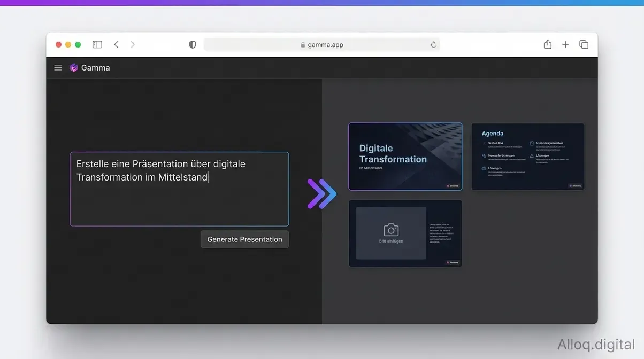Open a new tab with plus icon
The height and width of the screenshot is (359, 644).
tap(565, 45)
